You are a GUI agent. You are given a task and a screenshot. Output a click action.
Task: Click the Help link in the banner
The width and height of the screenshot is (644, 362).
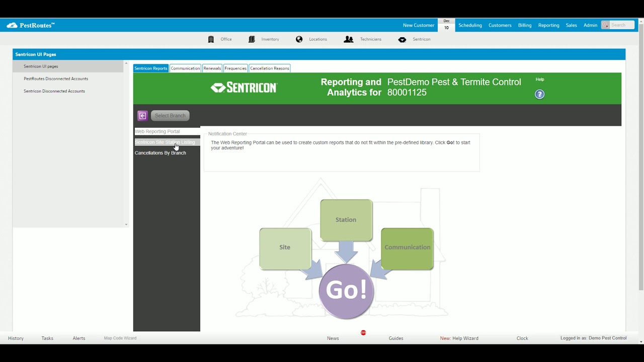pyautogui.click(x=540, y=79)
